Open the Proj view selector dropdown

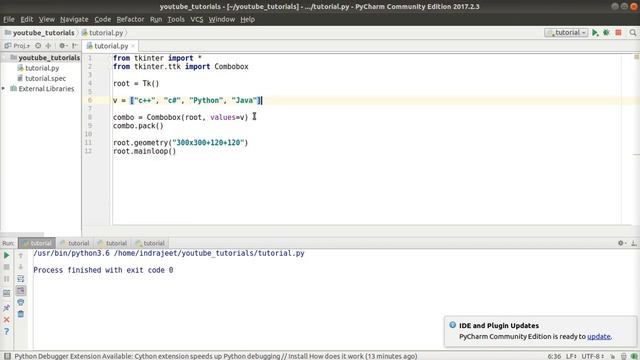pyautogui.click(x=17, y=46)
